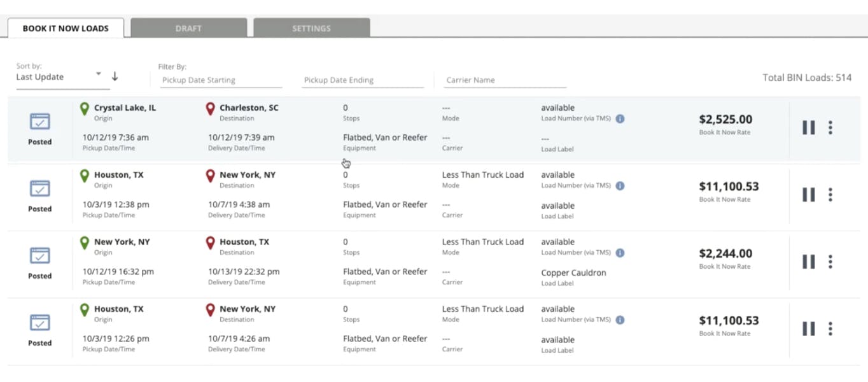Viewport: 868px width, 382px height.
Task: Click the sort direction arrow beside Last Update
Action: point(115,75)
